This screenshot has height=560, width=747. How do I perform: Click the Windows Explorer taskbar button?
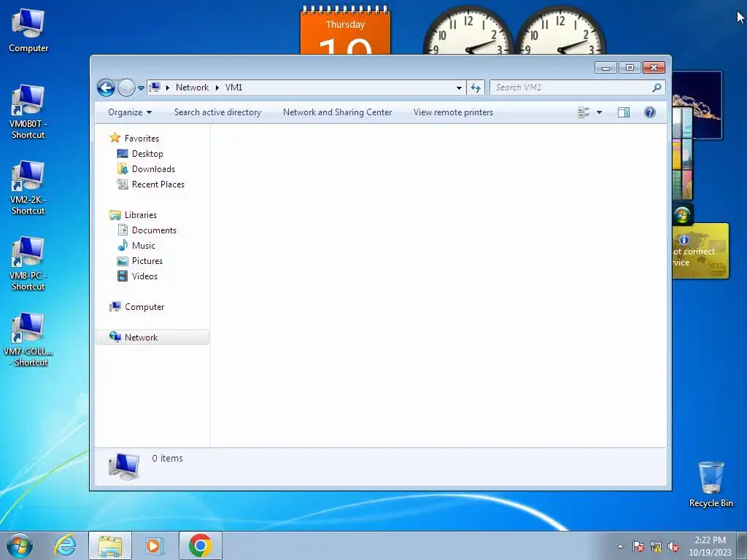(110, 545)
